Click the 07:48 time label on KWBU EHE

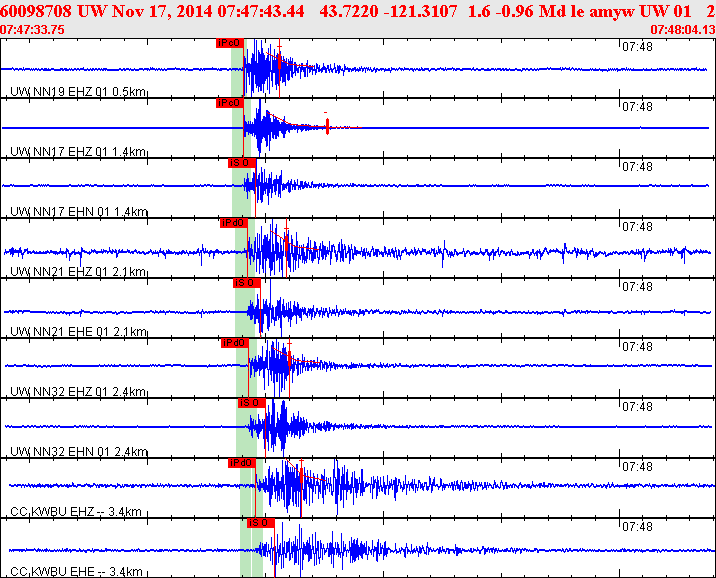(x=637, y=527)
